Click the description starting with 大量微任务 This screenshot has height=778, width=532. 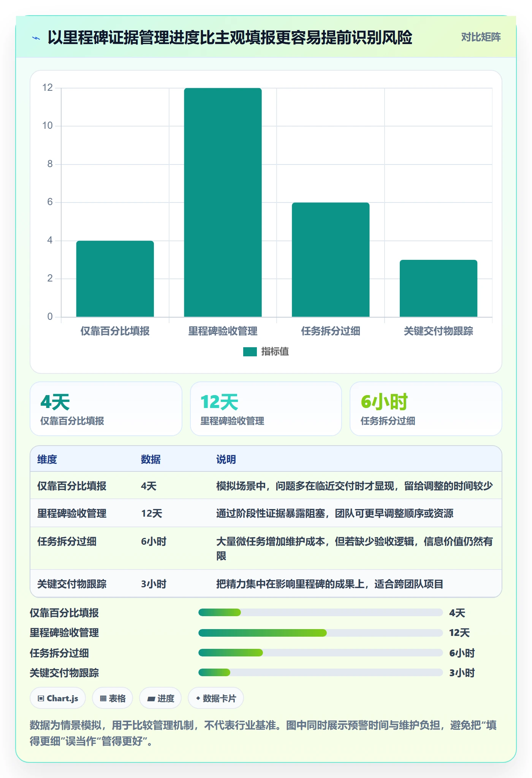coord(355,549)
